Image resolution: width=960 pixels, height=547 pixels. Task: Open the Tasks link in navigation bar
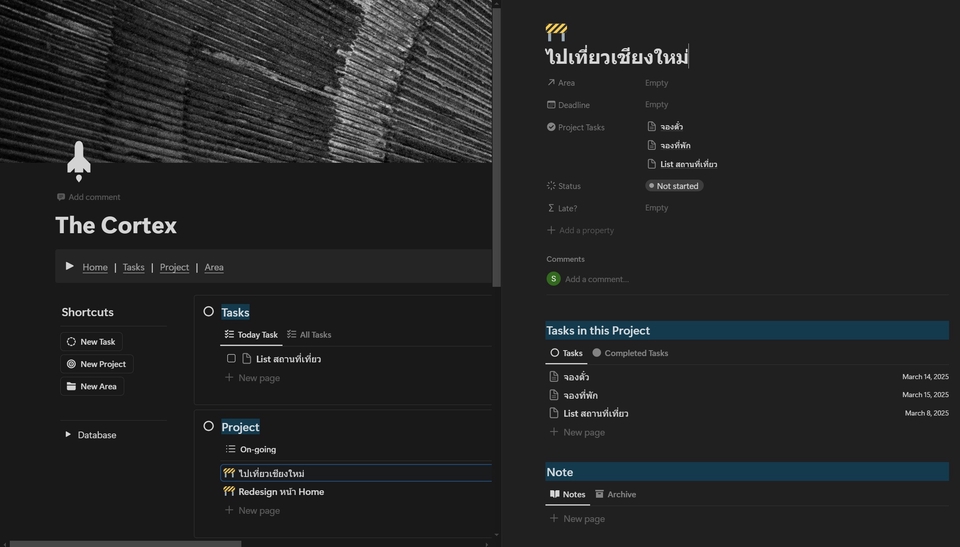(133, 267)
